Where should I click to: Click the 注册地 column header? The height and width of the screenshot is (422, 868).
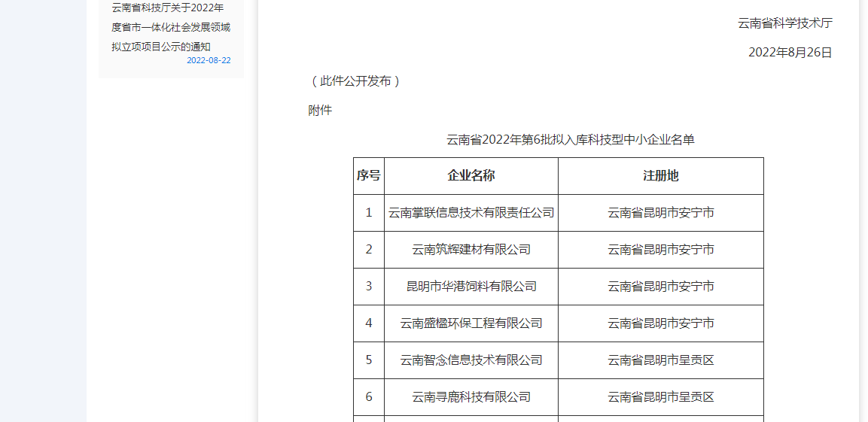coord(661,176)
